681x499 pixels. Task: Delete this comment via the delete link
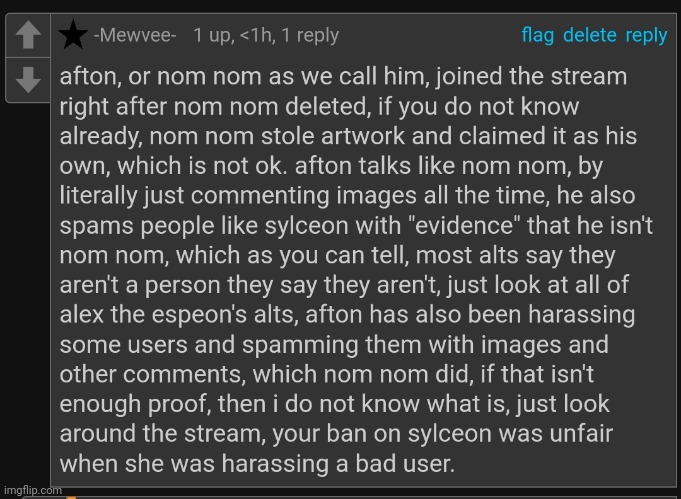[x=589, y=35]
